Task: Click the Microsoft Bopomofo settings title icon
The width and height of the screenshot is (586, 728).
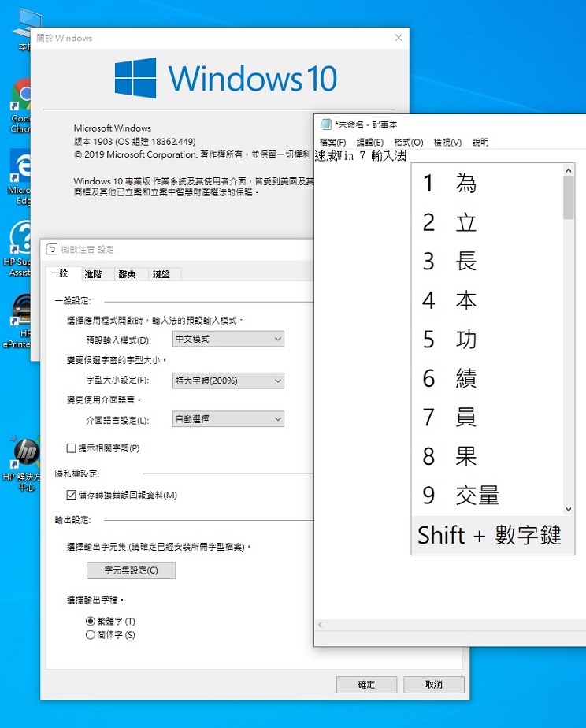Action: [x=51, y=249]
